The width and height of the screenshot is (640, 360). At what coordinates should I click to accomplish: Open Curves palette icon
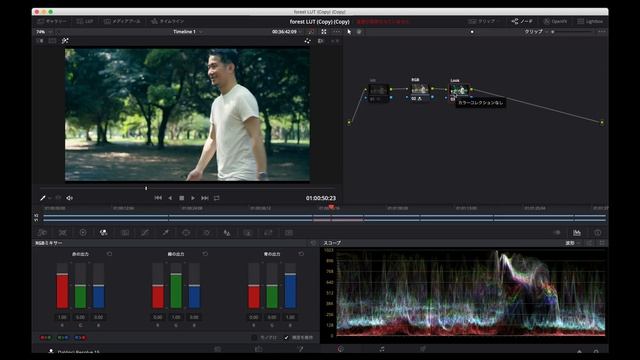[x=145, y=233]
